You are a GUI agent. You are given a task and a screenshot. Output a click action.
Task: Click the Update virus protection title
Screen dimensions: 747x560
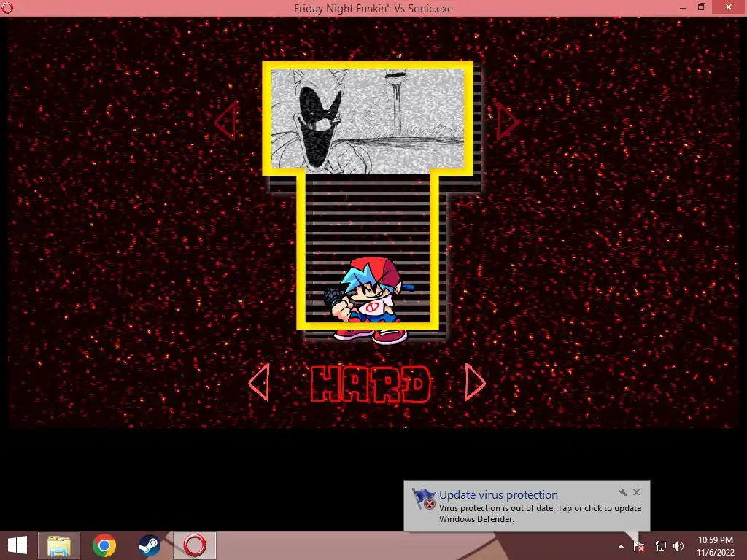click(498, 495)
